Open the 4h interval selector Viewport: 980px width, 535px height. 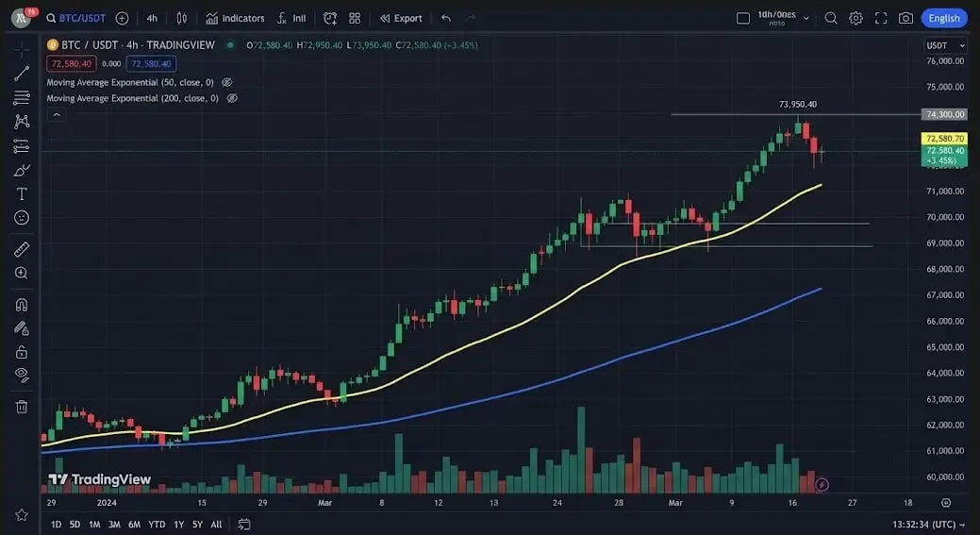tap(152, 18)
